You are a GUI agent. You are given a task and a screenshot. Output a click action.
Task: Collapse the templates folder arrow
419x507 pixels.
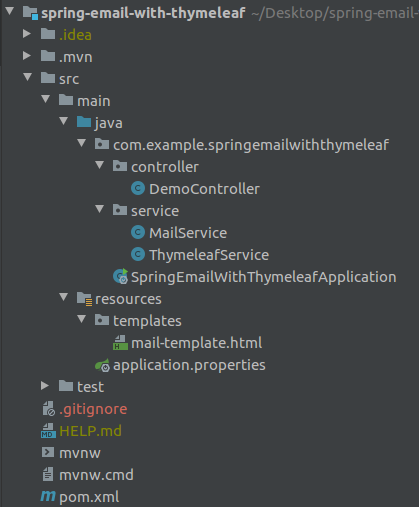(x=81, y=319)
